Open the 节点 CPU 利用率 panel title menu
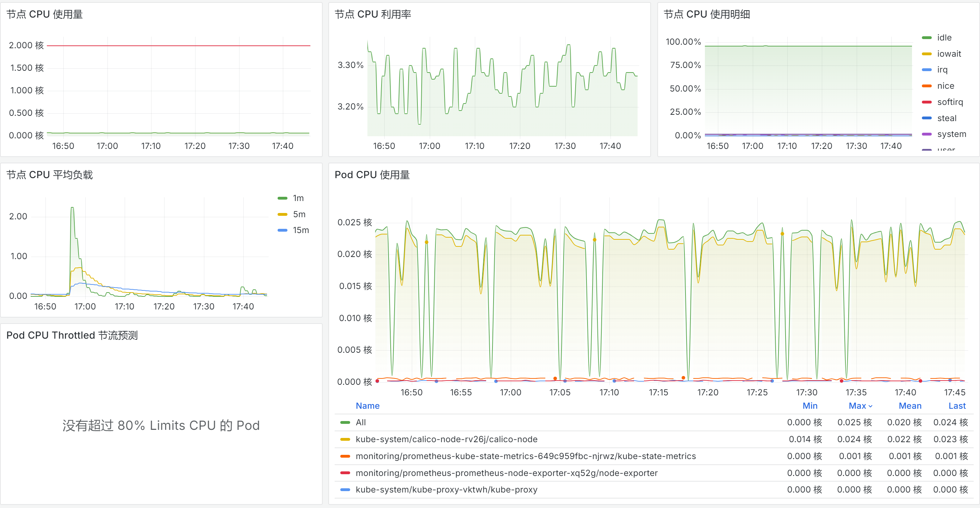980x508 pixels. tap(372, 14)
